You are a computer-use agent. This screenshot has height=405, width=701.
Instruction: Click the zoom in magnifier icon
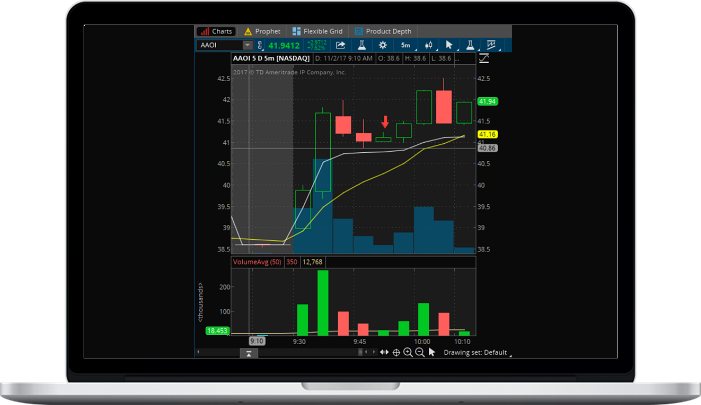click(x=408, y=352)
